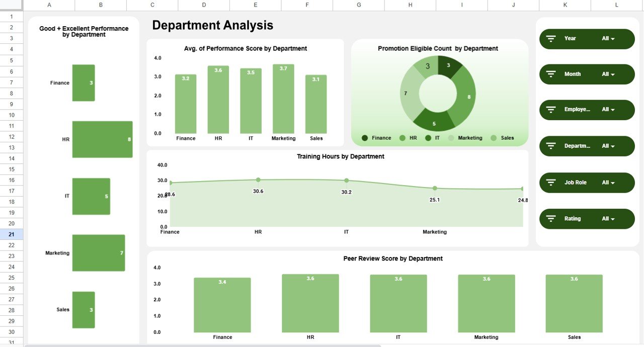
Task: Click the filter icon on Month slicer
Action: coord(551,74)
